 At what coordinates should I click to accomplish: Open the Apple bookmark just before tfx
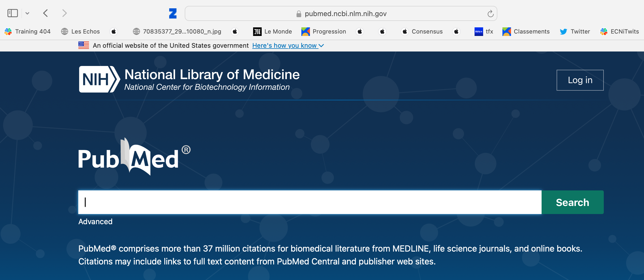pos(456,31)
